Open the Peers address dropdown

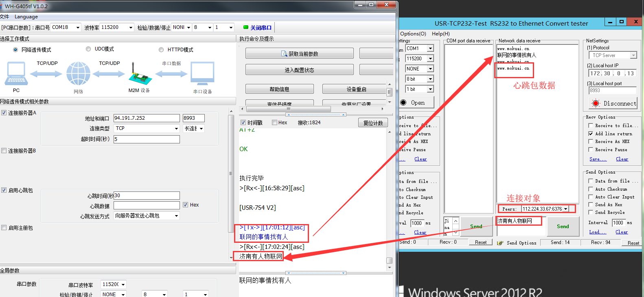pyautogui.click(x=565, y=209)
